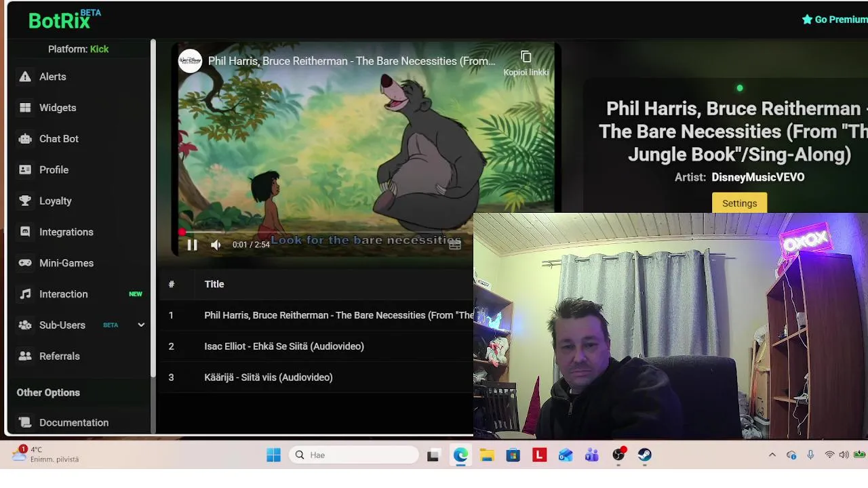The height and width of the screenshot is (488, 868).
Task: Open the Referrals link
Action: (x=60, y=356)
